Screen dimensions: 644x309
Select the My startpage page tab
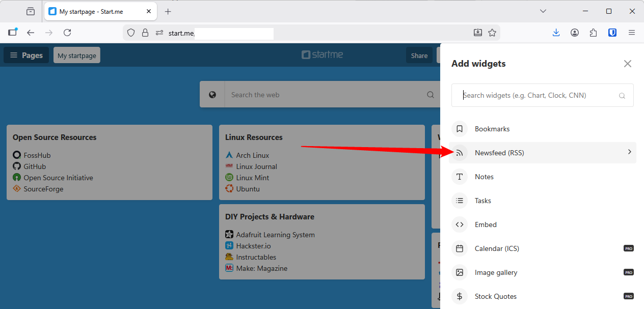[x=77, y=55]
